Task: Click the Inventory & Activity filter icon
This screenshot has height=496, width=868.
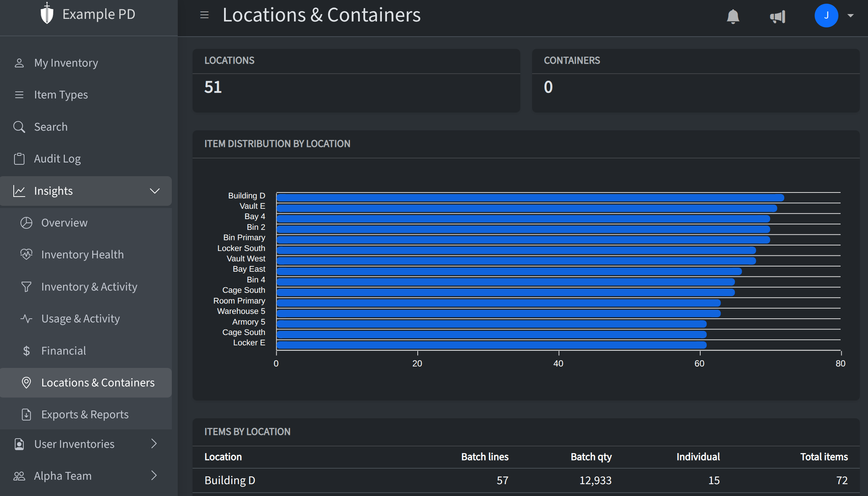Action: (x=26, y=286)
